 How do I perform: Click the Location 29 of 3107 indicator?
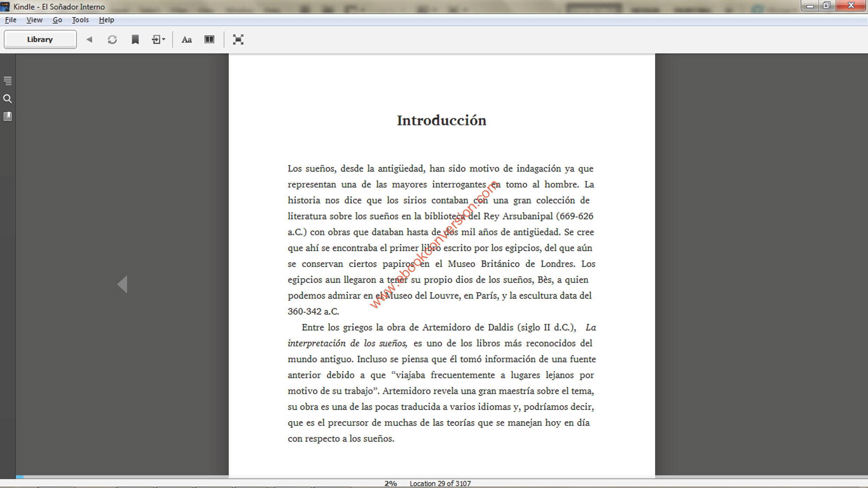(440, 483)
